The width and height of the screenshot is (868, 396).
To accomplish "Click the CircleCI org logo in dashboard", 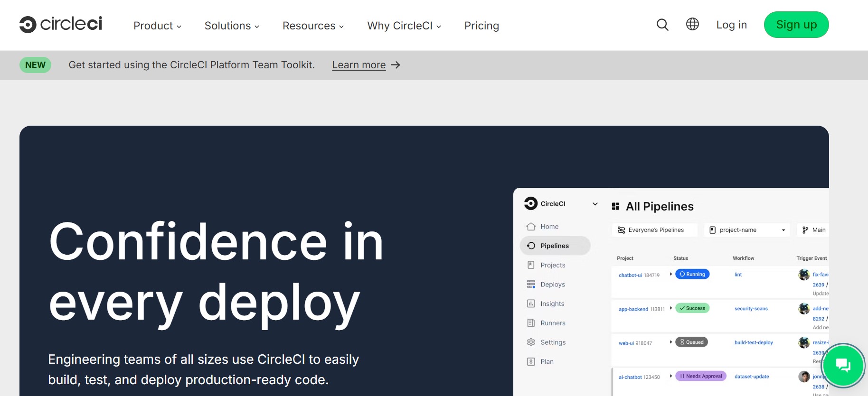I will 531,203.
